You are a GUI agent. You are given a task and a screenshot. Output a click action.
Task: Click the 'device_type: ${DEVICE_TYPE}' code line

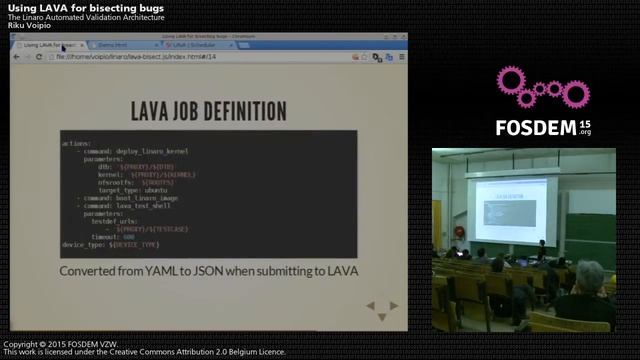(111, 244)
